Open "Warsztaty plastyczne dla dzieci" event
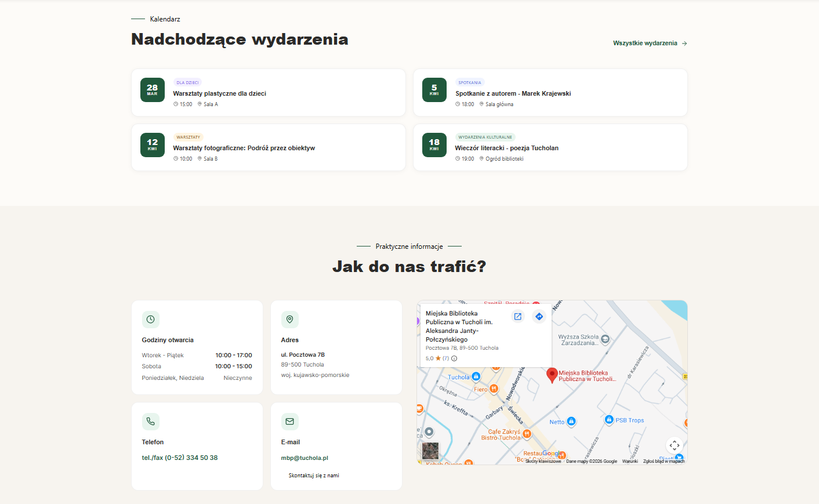This screenshot has height=504, width=819. [219, 93]
